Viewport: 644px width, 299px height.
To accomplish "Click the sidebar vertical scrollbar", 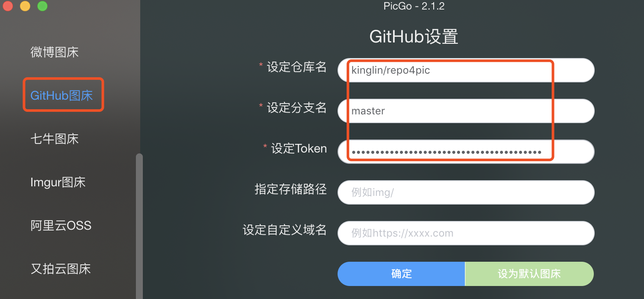I will 139,226.
